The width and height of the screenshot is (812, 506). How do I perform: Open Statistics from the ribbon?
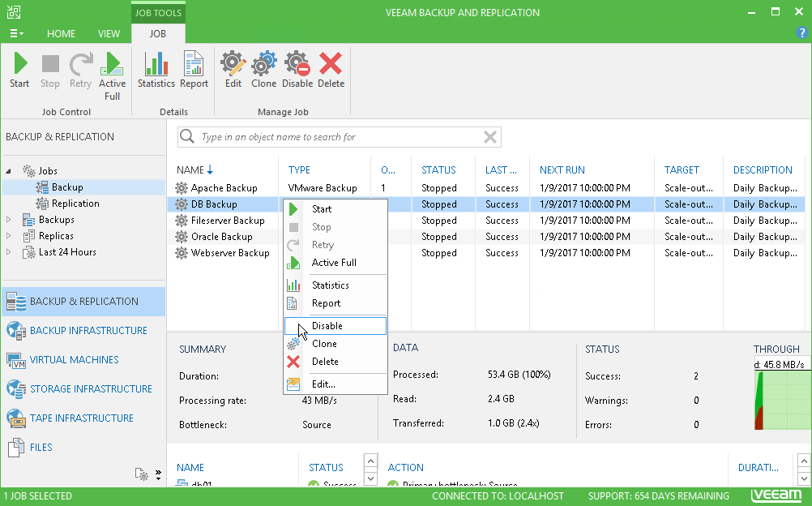pyautogui.click(x=156, y=70)
